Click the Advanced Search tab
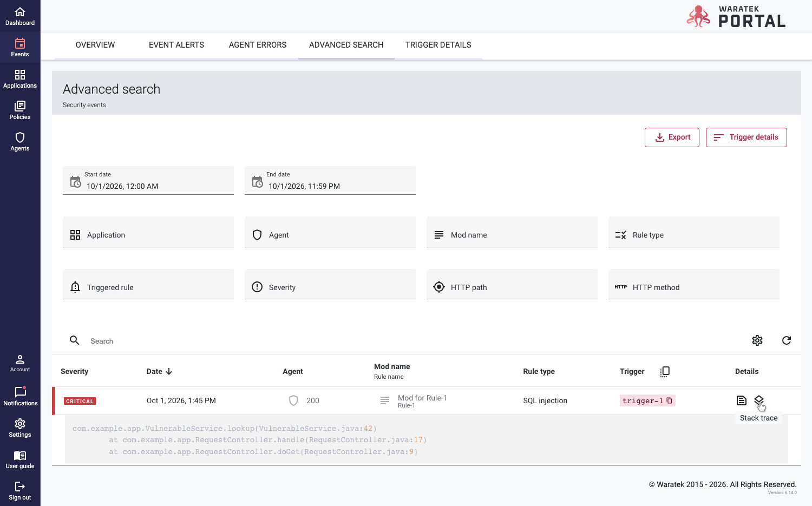812x506 pixels. tap(346, 45)
